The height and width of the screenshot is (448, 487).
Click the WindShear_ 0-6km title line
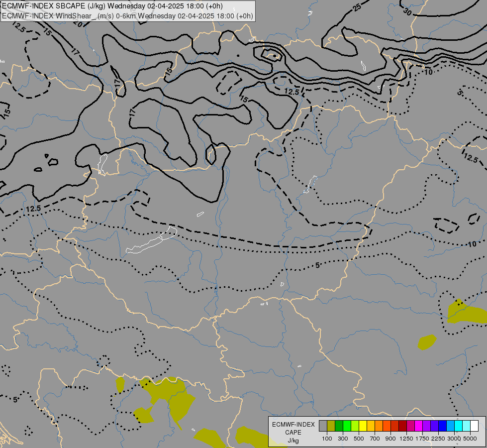128,16
